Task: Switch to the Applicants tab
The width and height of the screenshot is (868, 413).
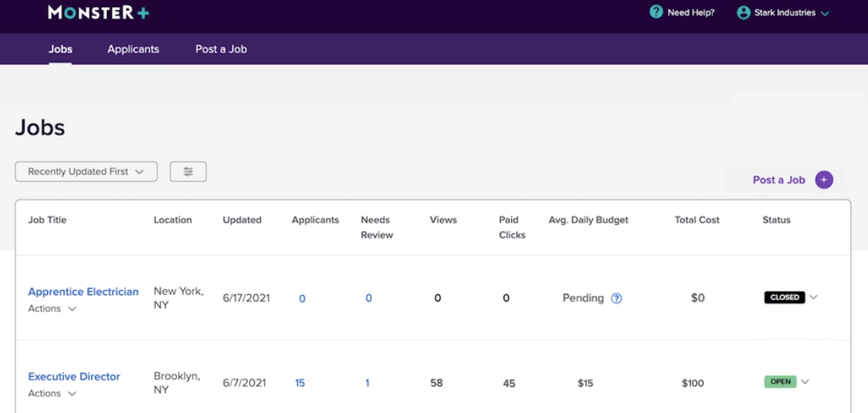Action: tap(133, 49)
